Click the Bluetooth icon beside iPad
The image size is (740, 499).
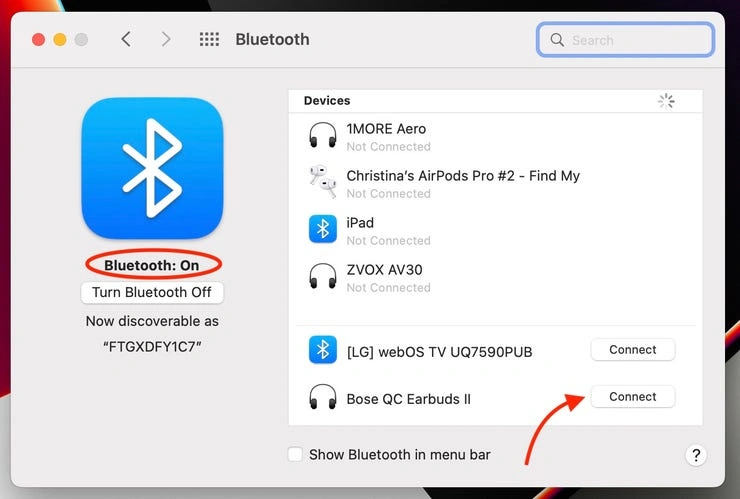pyautogui.click(x=323, y=229)
